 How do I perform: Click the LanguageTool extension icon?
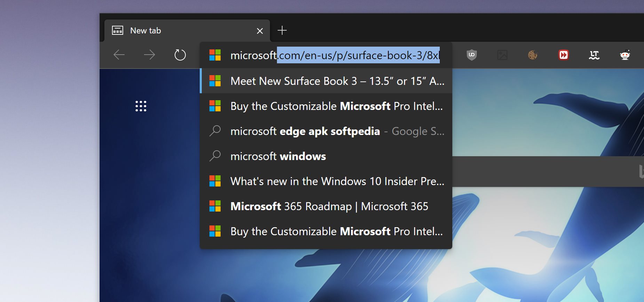(x=594, y=55)
